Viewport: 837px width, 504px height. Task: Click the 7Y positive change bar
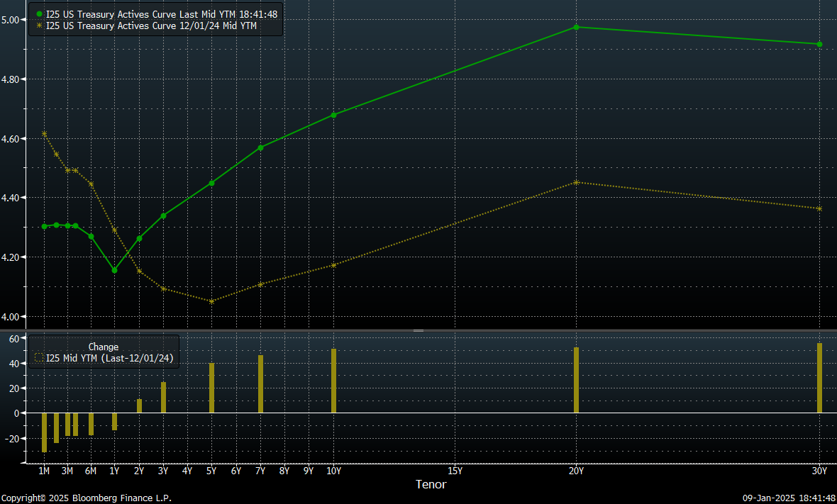(x=260, y=384)
